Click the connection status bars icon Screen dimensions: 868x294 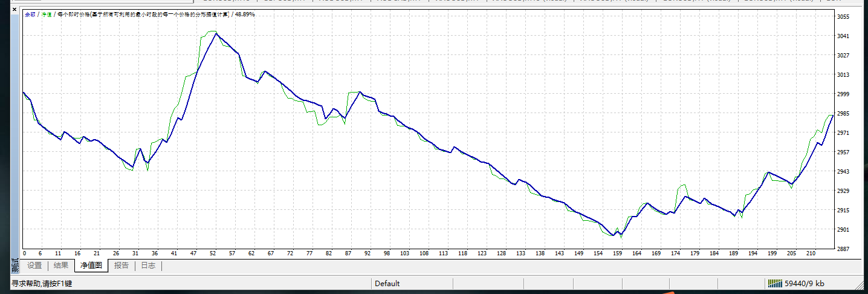[774, 283]
